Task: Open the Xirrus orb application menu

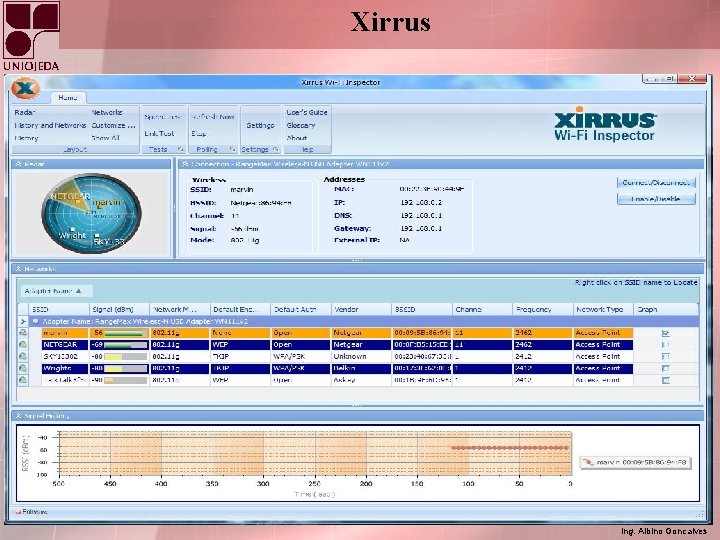Action: (x=25, y=89)
